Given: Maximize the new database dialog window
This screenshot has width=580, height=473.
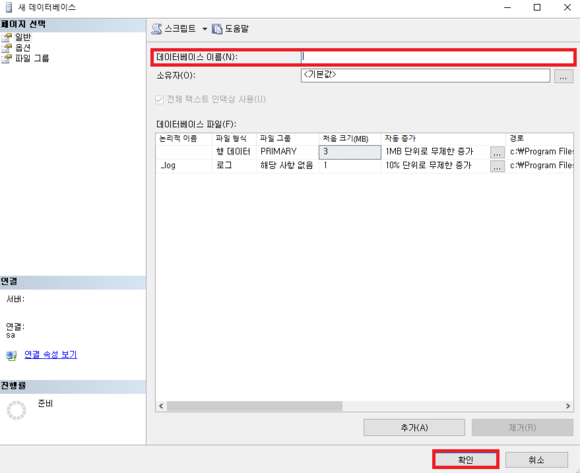Looking at the screenshot, I should (x=537, y=7).
